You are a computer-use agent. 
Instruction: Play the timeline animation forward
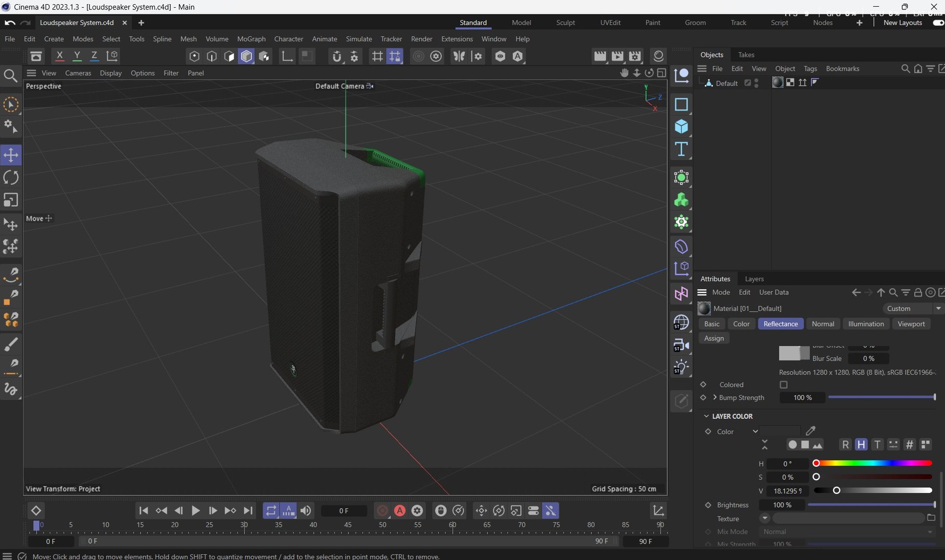(x=196, y=511)
